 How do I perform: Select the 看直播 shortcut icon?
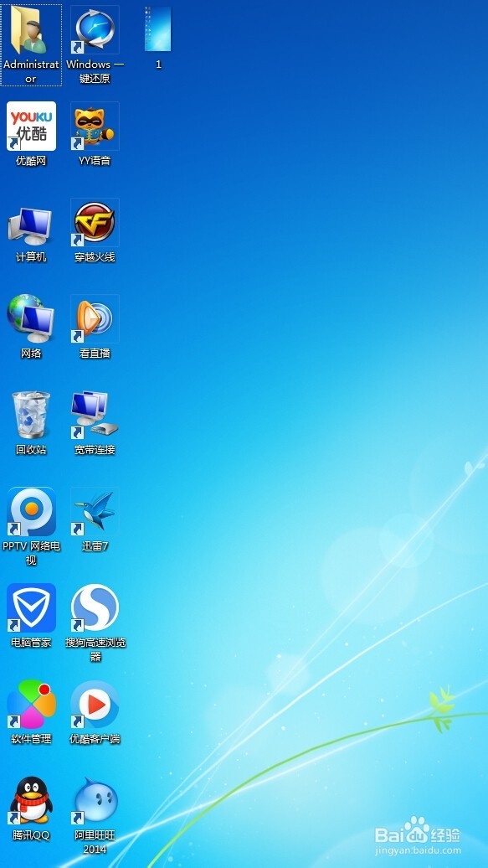(x=95, y=319)
